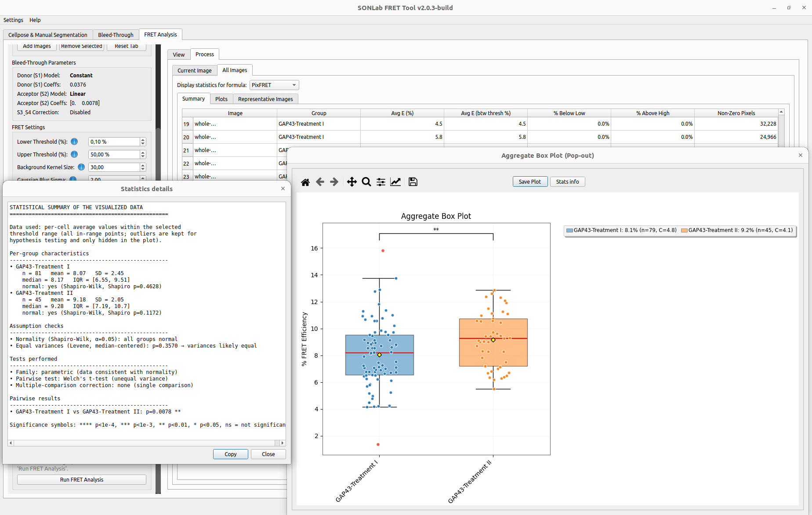Open Display statistics formula PixFRET dropdown
This screenshot has height=515, width=812.
(x=274, y=85)
